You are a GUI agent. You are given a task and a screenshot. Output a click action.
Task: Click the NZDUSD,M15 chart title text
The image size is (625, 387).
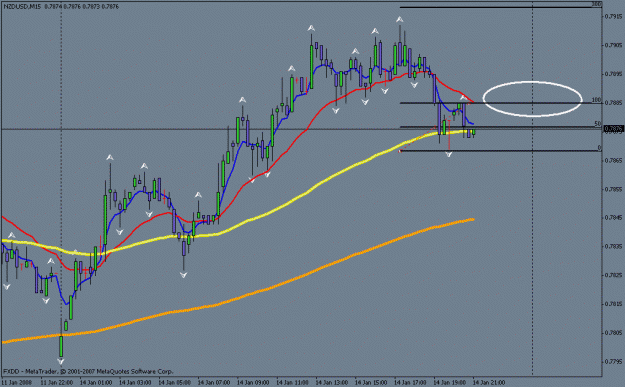point(22,7)
